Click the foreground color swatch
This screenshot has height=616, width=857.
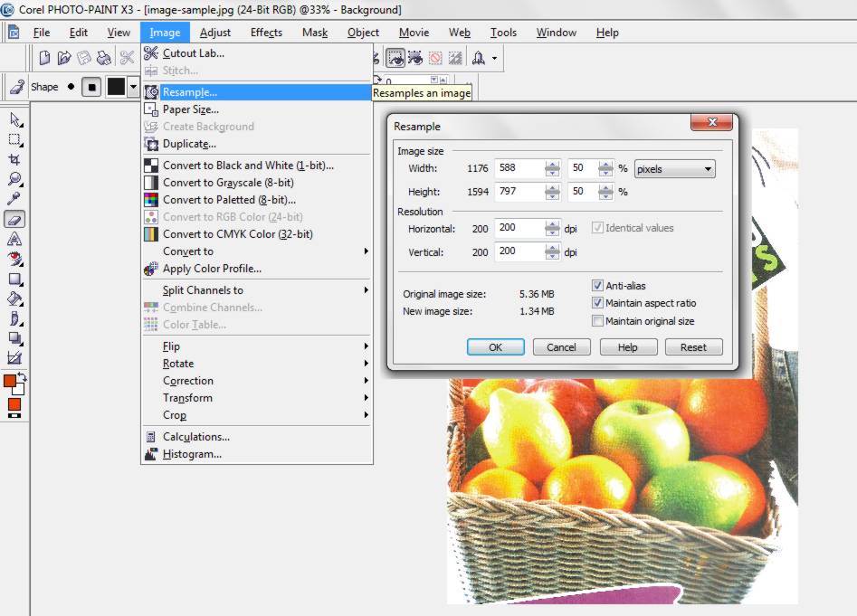10,383
